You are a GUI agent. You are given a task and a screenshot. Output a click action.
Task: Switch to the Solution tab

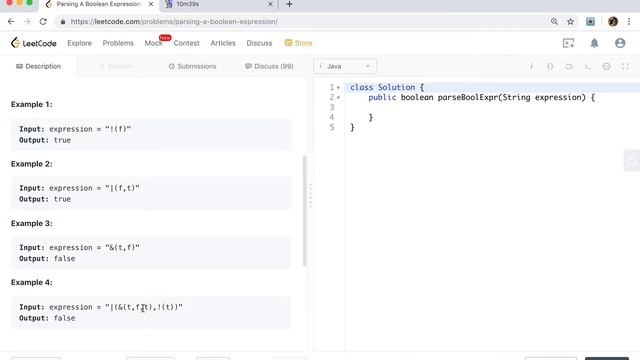pyautogui.click(x=116, y=66)
